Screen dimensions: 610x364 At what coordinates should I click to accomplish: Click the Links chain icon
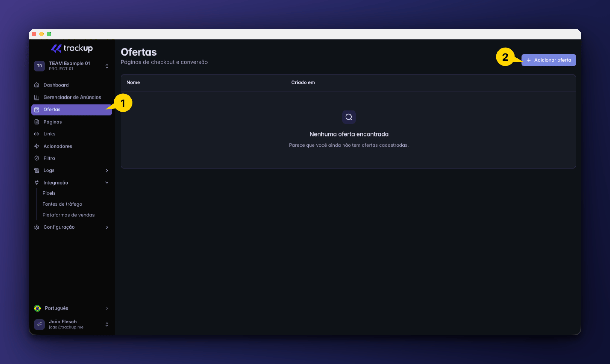coord(36,134)
